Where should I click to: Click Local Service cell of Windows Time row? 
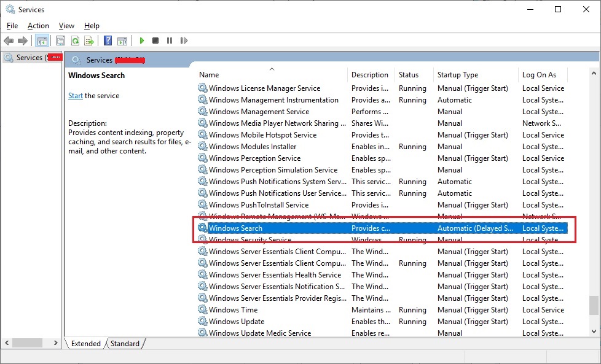tap(543, 309)
